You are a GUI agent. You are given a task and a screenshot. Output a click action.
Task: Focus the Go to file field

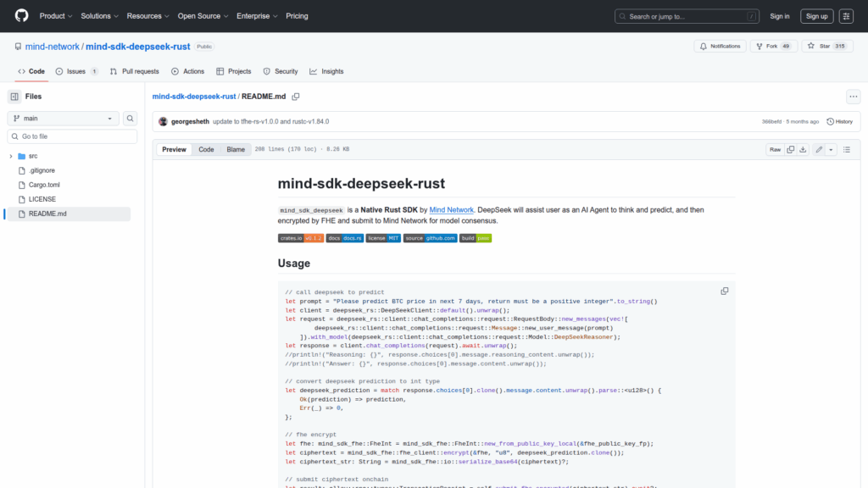point(72,136)
